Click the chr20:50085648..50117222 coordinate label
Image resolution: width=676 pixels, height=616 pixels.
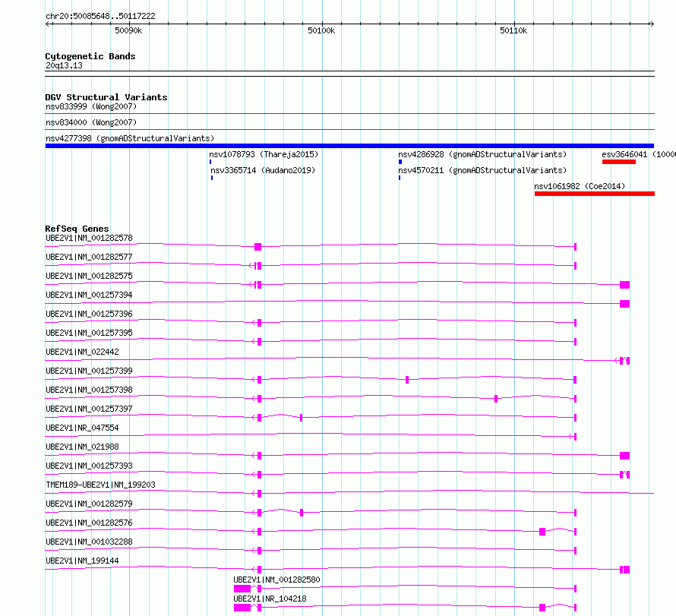(100, 16)
